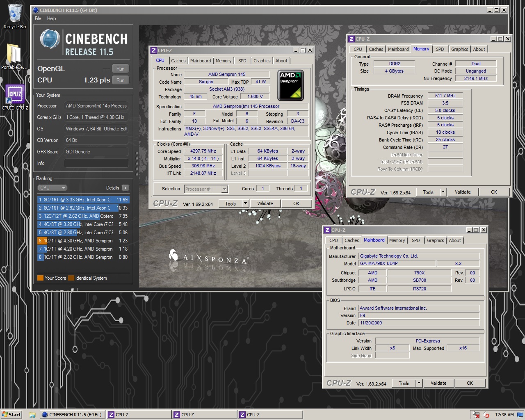
Task: Click the NB Frequency 2149.1 MHz value
Action: 476,78
